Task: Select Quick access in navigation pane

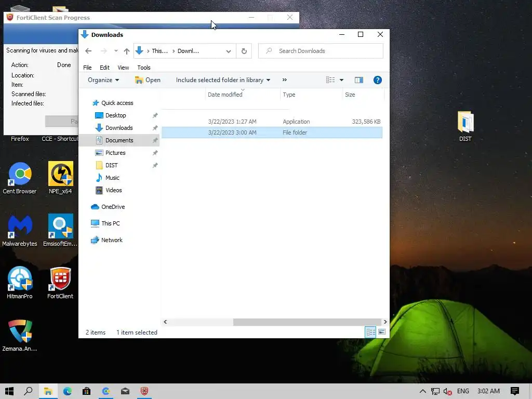Action: pyautogui.click(x=117, y=103)
